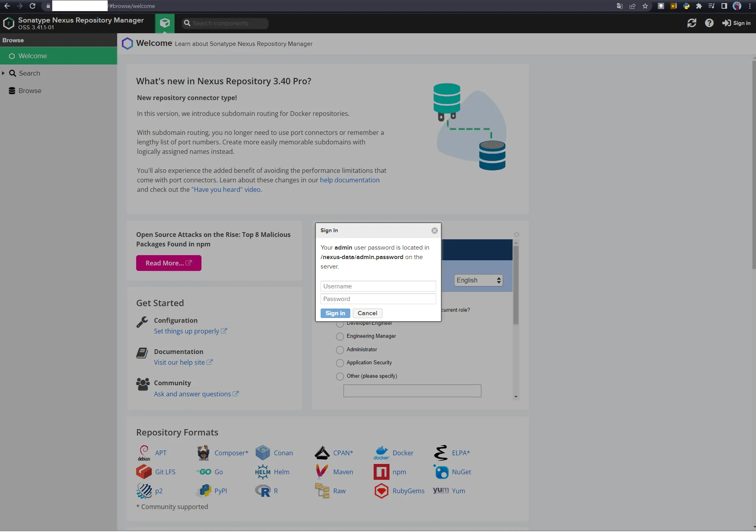This screenshot has height=532, width=756.
Task: Open Search in the sidebar
Action: [29, 73]
